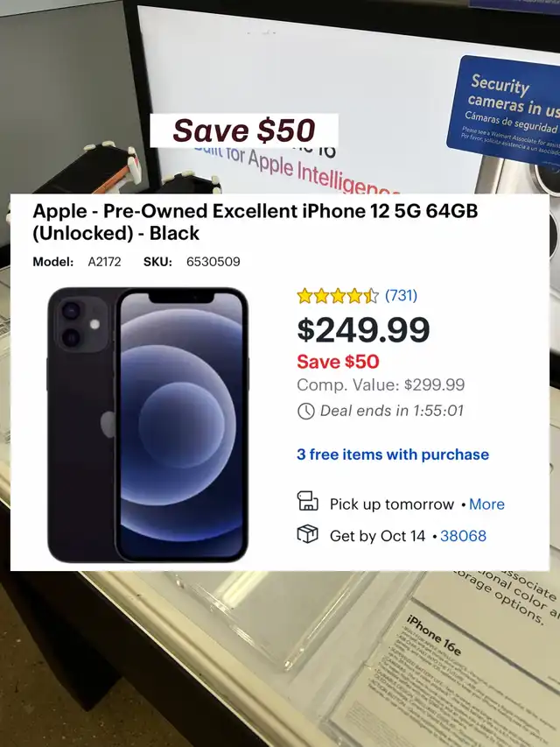560x747 pixels.
Task: Click the Comp. Value $299.99 text
Action: pos(381,384)
